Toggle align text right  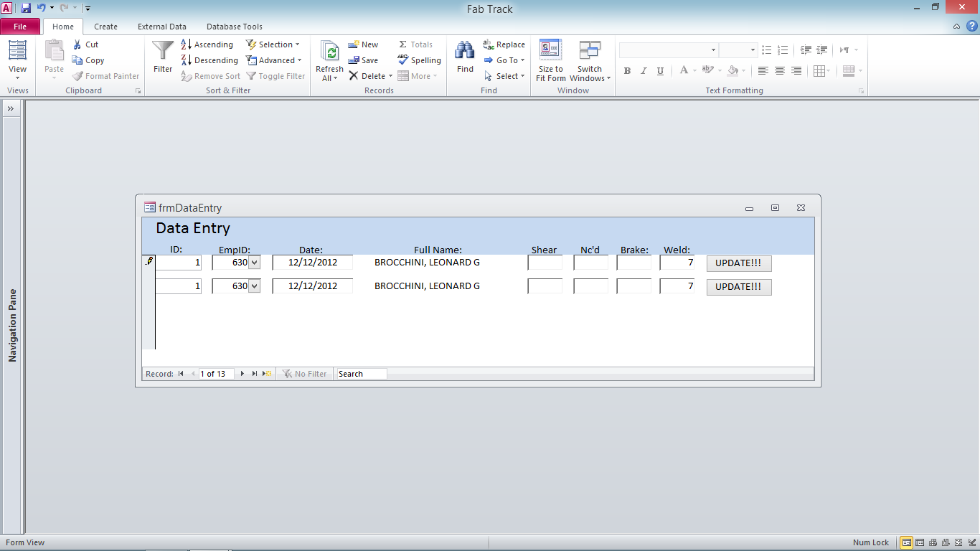click(x=796, y=70)
